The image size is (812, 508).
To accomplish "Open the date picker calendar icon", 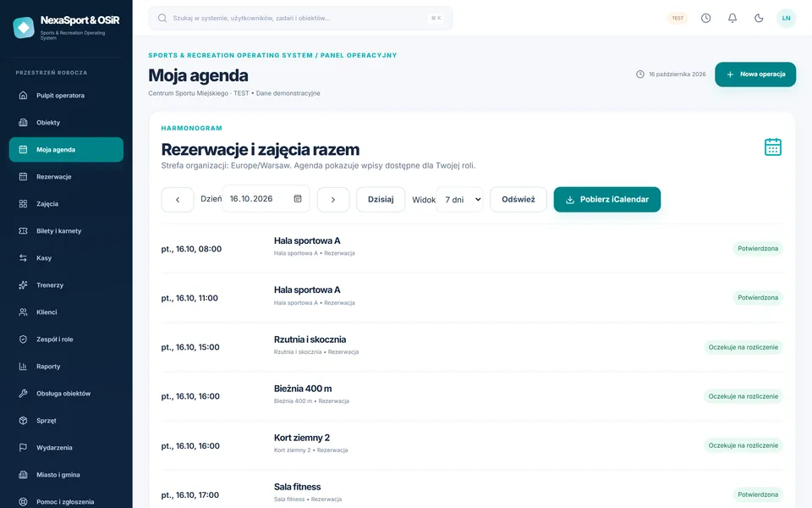I will pyautogui.click(x=298, y=198).
